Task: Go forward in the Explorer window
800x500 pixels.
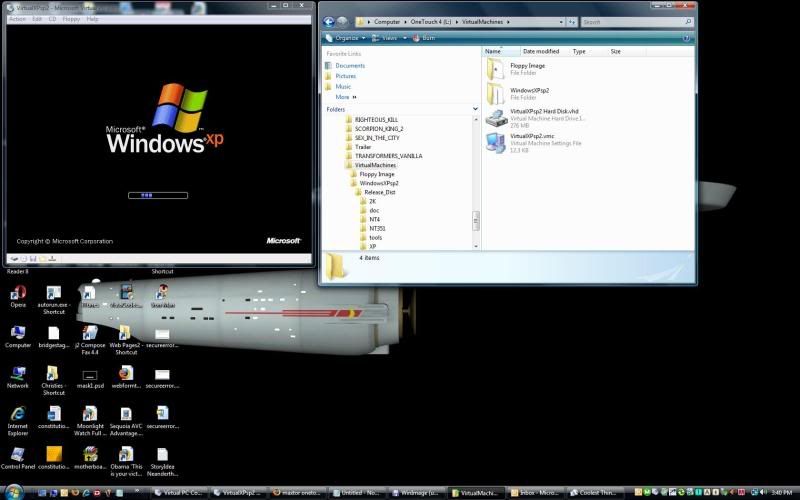Action: tap(342, 21)
